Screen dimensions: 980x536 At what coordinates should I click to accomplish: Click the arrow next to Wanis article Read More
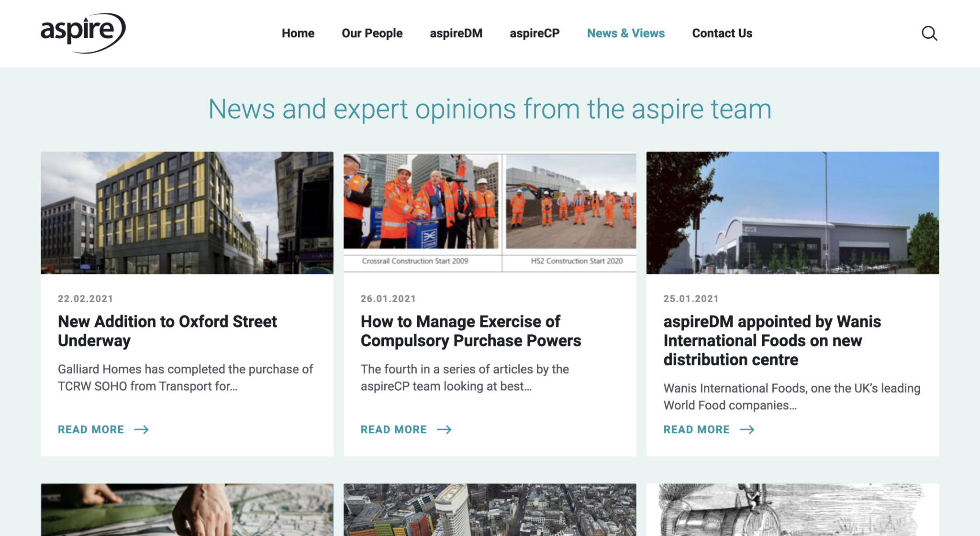click(747, 429)
